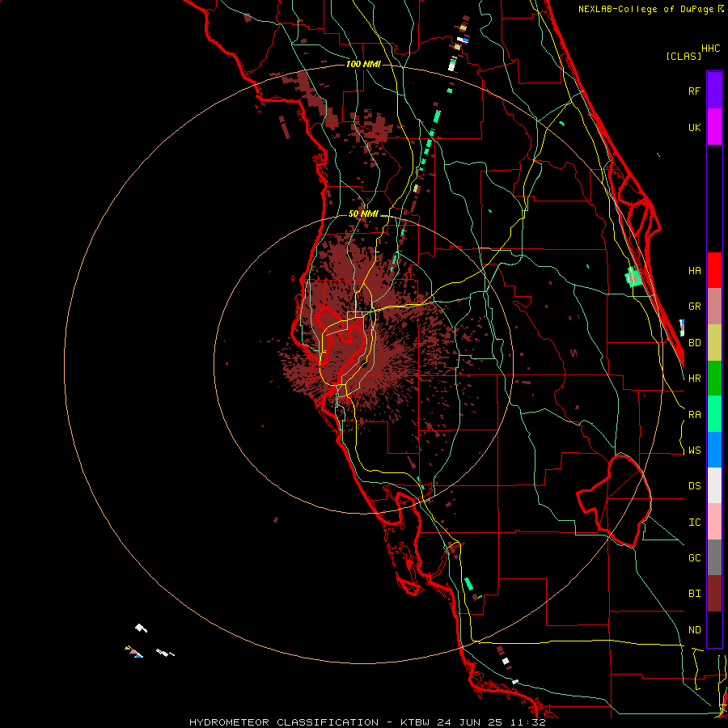Image resolution: width=728 pixels, height=728 pixels.
Task: Click the RA legend label
Action: (x=694, y=415)
